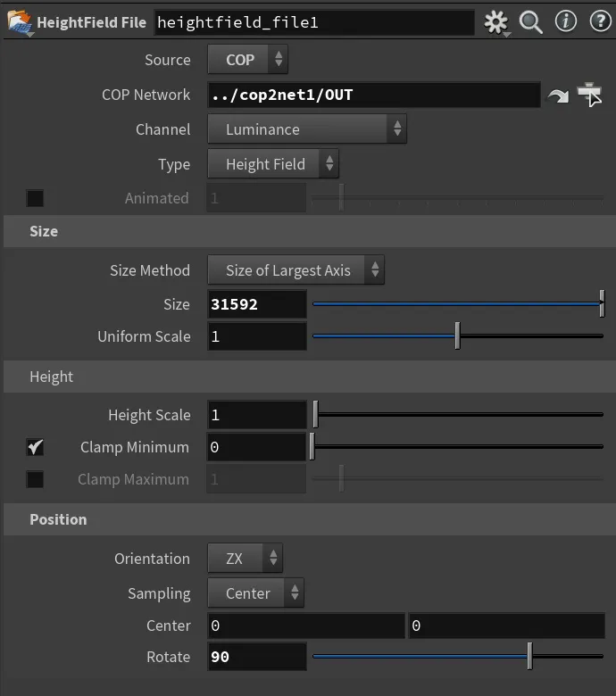Click the Size value field 31592

(x=257, y=304)
